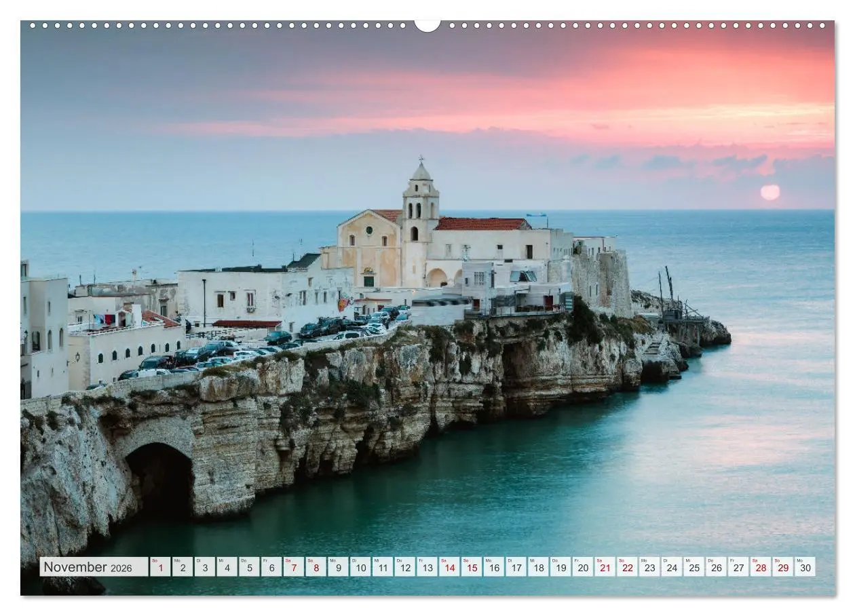This screenshot has height=616, width=855.
Task: Click day 28 in the calendar strip
Action: click(x=761, y=567)
